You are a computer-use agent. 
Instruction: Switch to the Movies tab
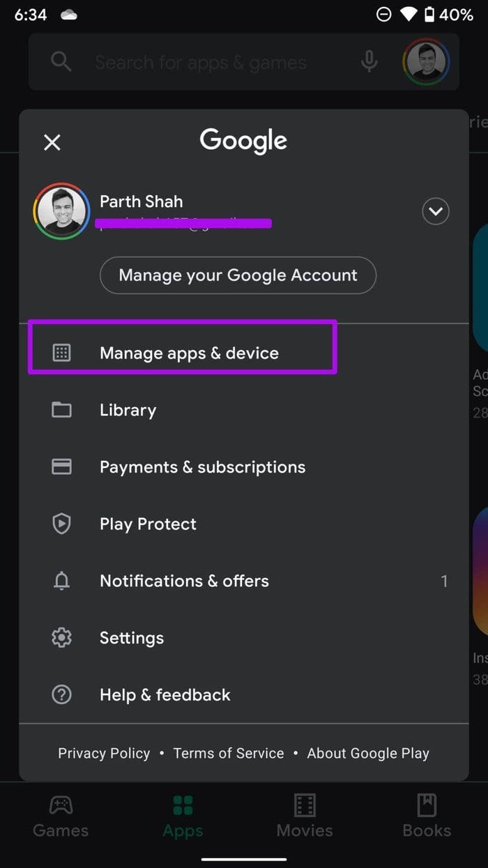[305, 816]
